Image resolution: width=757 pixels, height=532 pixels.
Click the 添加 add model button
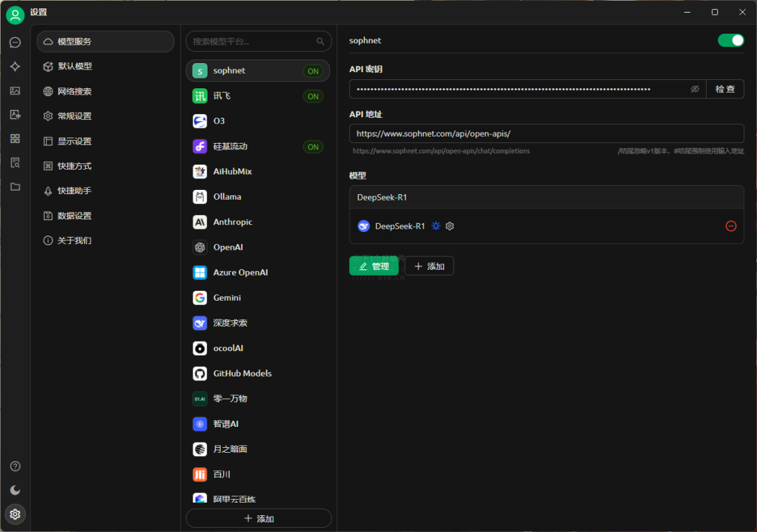tap(429, 266)
